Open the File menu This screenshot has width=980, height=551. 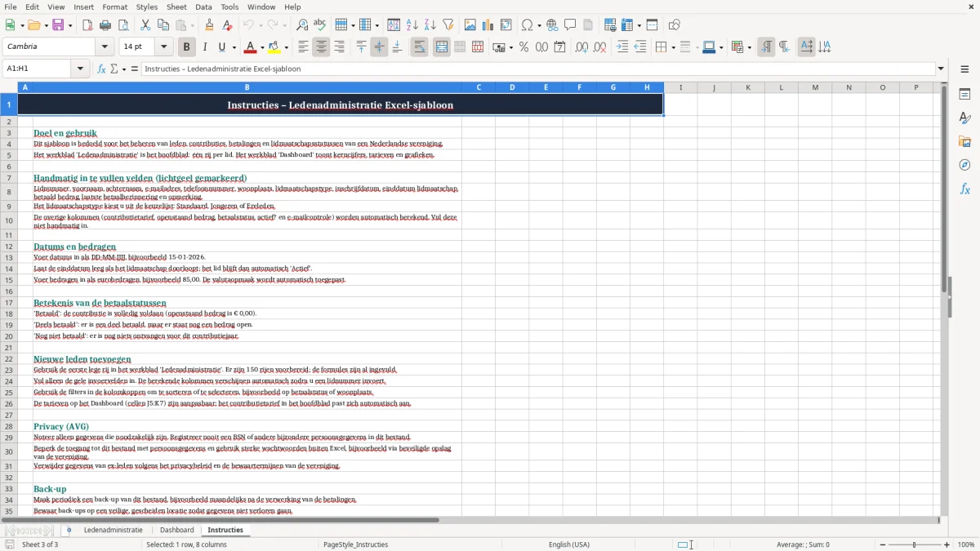[x=11, y=7]
